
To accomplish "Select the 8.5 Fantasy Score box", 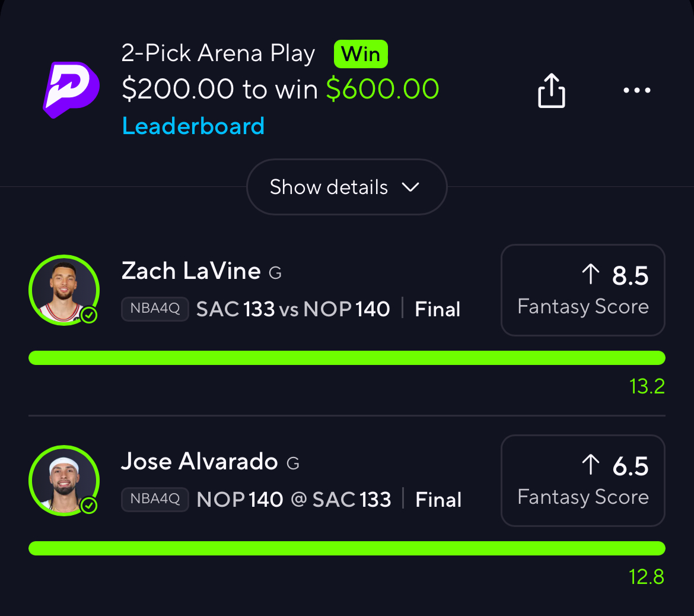I will pos(582,290).
